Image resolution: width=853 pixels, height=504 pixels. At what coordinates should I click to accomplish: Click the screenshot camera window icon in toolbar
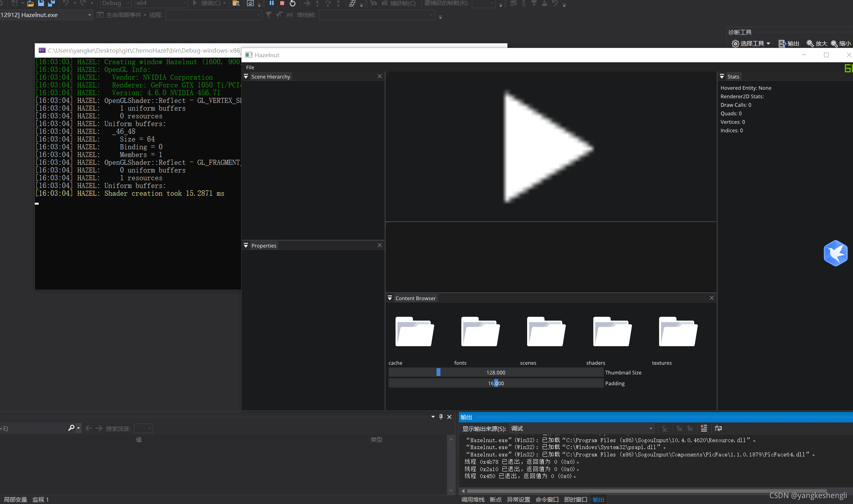(x=250, y=3)
